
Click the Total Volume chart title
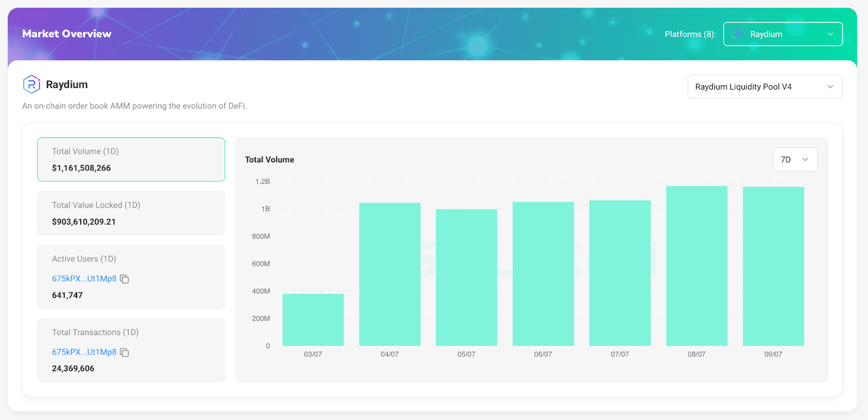pyautogui.click(x=270, y=160)
